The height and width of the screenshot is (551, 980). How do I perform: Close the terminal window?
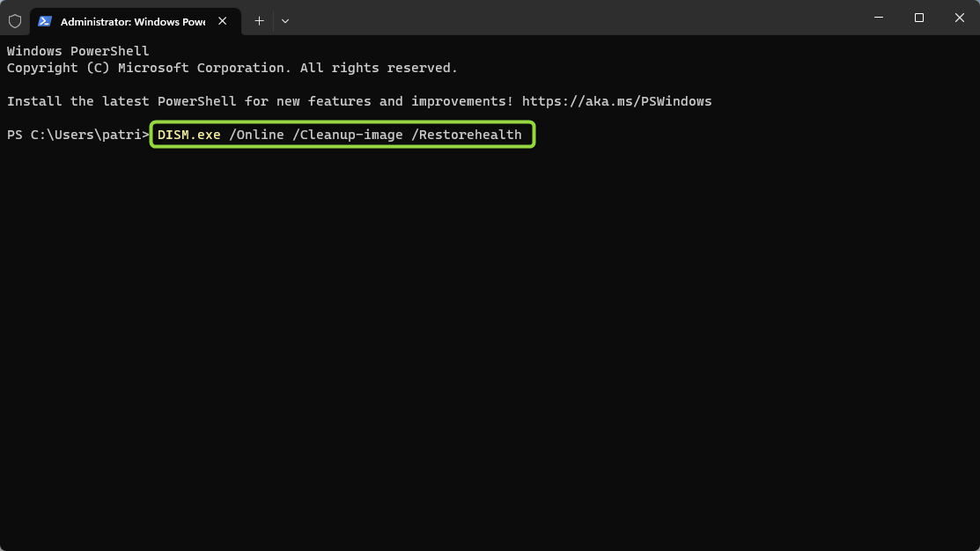click(960, 18)
